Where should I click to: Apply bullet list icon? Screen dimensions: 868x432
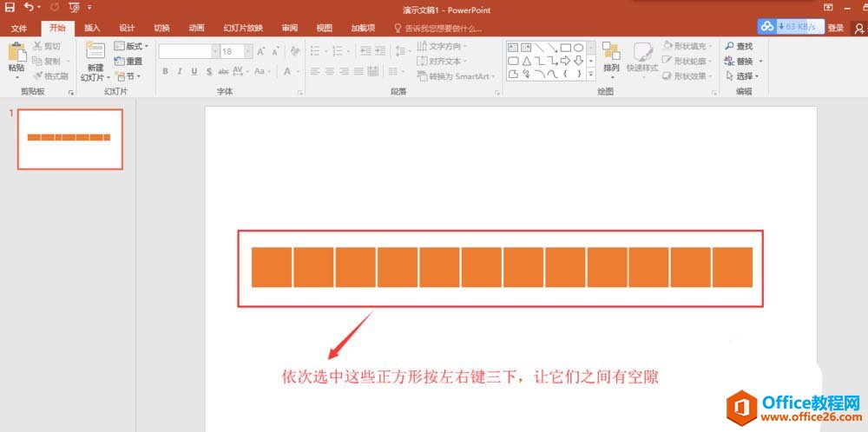[x=315, y=51]
